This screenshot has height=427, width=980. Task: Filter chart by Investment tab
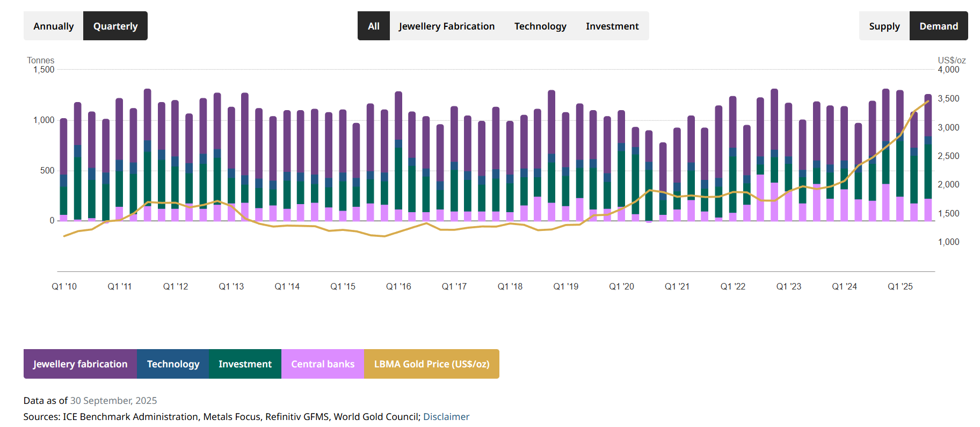[x=612, y=26]
